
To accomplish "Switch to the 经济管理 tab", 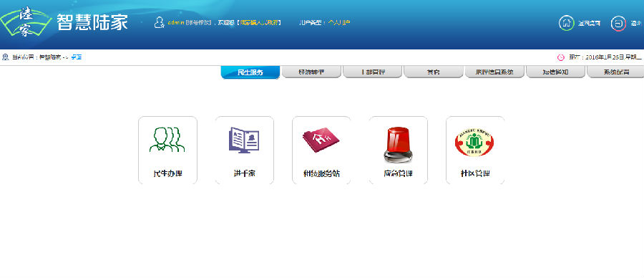I will coord(311,72).
